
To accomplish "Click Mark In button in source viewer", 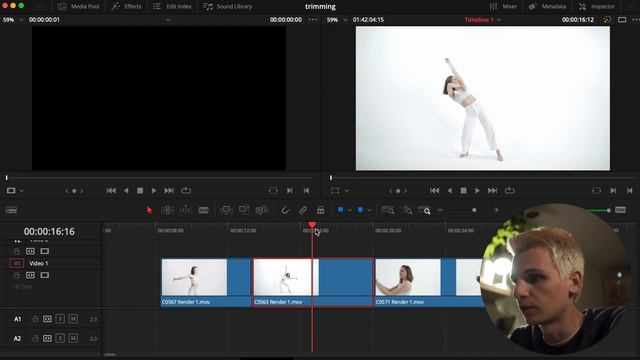I will (289, 191).
